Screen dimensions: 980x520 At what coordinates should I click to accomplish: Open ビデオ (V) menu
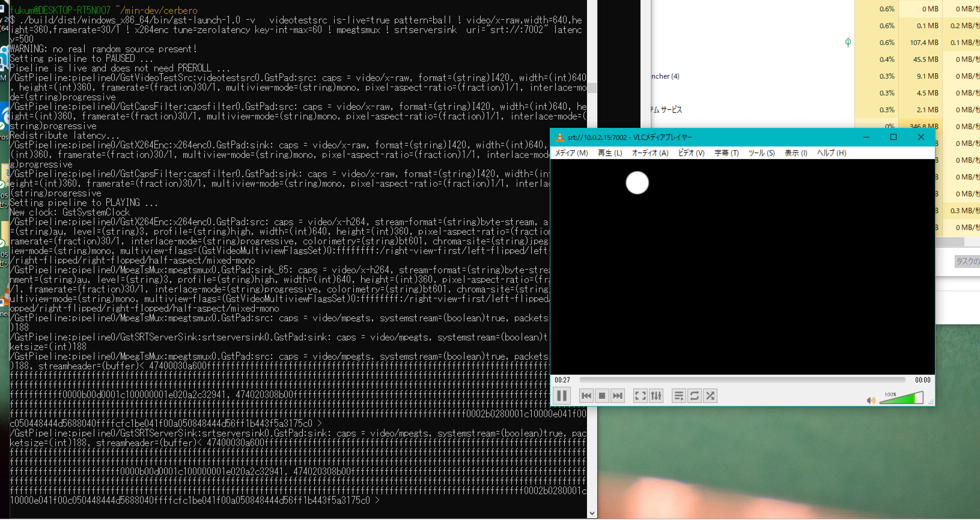[x=691, y=153]
